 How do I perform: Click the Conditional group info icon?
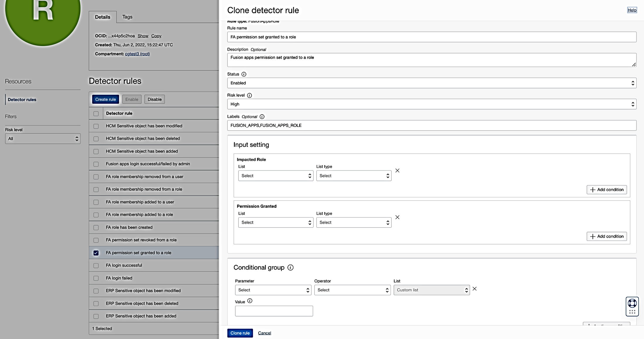[x=290, y=268]
